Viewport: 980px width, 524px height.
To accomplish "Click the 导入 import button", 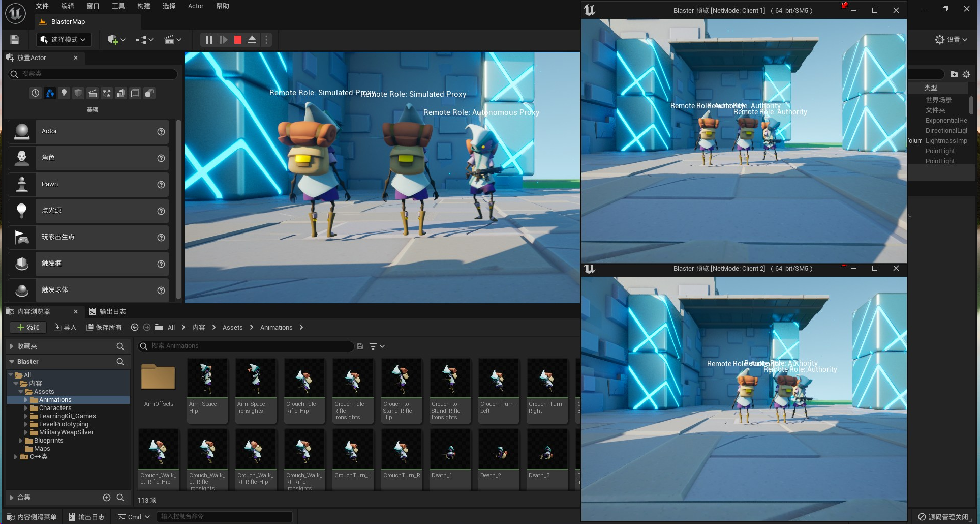I will [x=65, y=327].
